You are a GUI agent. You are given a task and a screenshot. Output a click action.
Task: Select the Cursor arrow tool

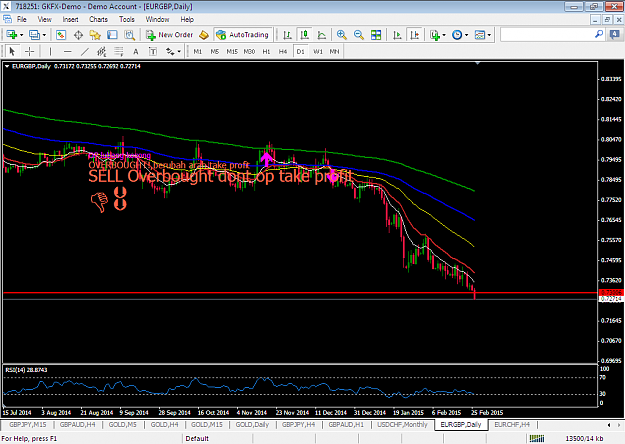pos(12,51)
